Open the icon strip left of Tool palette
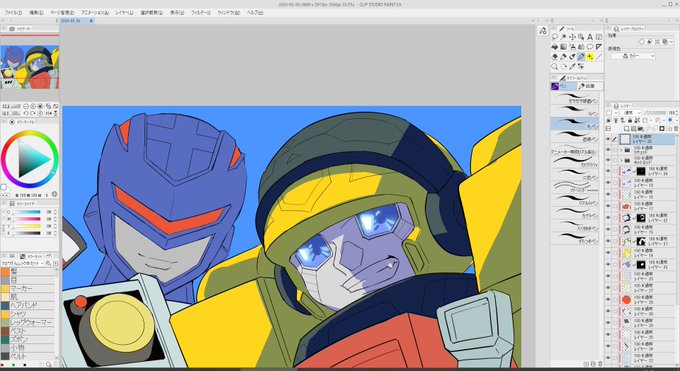This screenshot has width=680, height=371. pos(543,30)
